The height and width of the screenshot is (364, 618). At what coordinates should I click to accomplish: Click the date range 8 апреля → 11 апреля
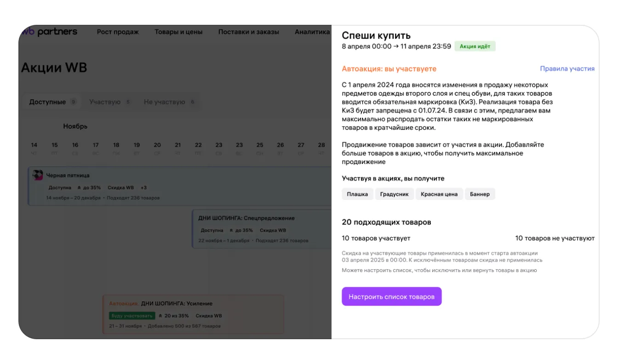[x=396, y=46]
